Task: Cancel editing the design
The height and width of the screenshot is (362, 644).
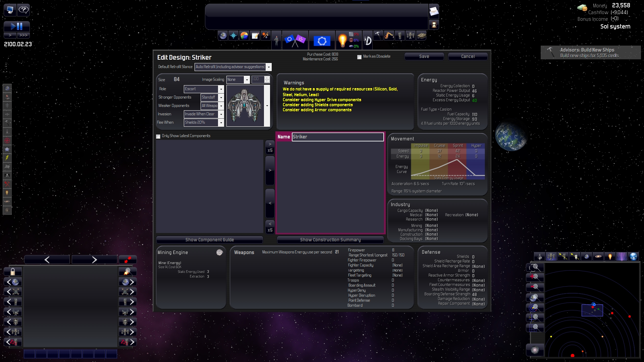Action: tap(468, 57)
